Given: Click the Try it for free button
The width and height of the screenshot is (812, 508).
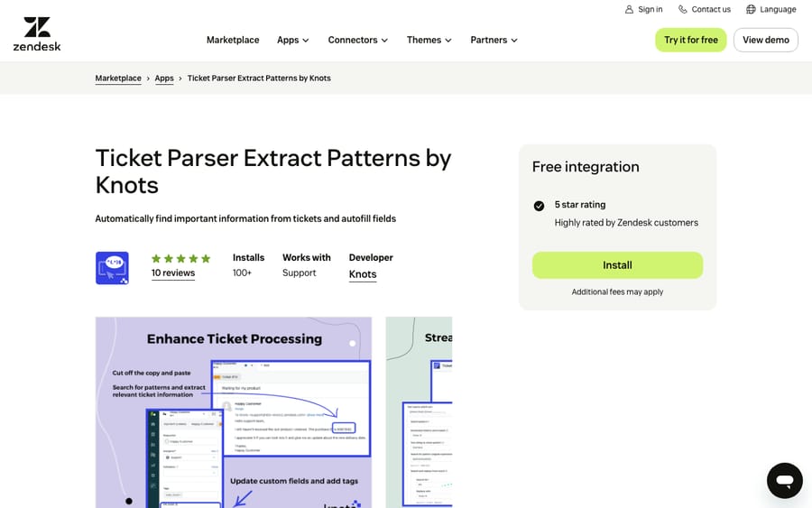Looking at the screenshot, I should (691, 40).
